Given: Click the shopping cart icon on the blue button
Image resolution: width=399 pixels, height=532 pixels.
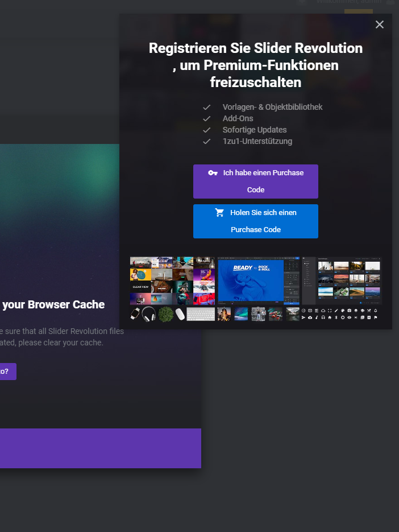Looking at the screenshot, I should (x=219, y=212).
